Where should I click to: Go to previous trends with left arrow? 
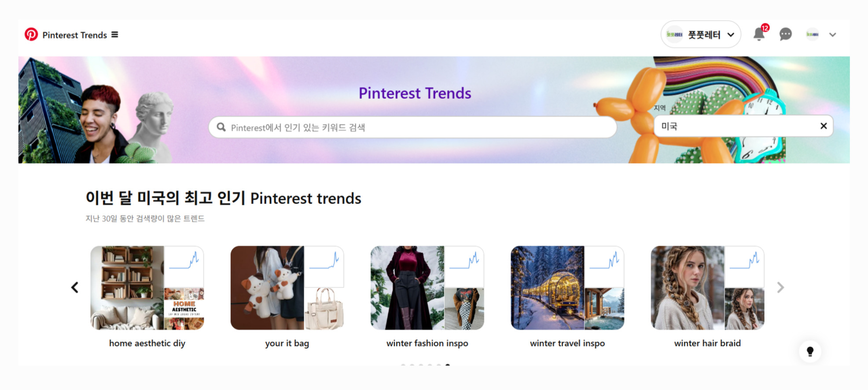pyautogui.click(x=75, y=288)
